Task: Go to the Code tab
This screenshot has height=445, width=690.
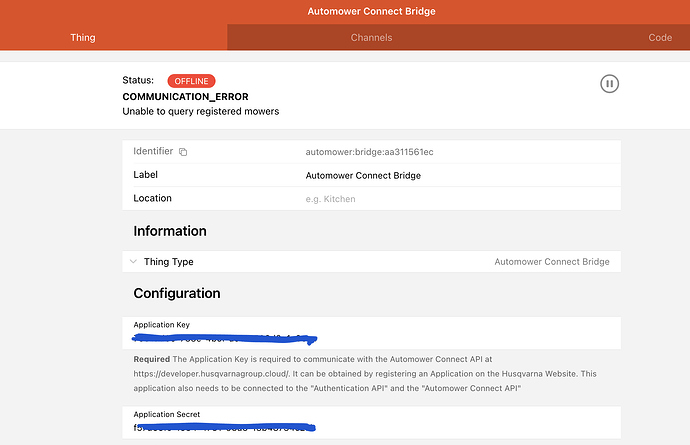Action: [x=659, y=38]
